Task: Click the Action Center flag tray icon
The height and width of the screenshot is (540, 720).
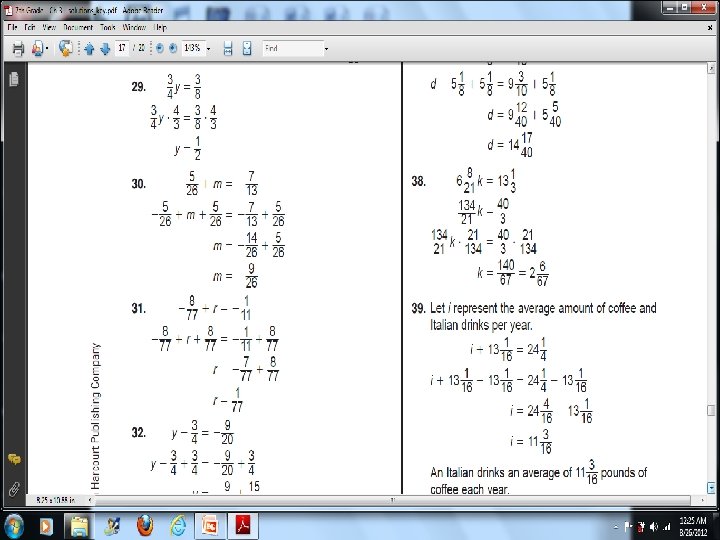Action: click(629, 527)
